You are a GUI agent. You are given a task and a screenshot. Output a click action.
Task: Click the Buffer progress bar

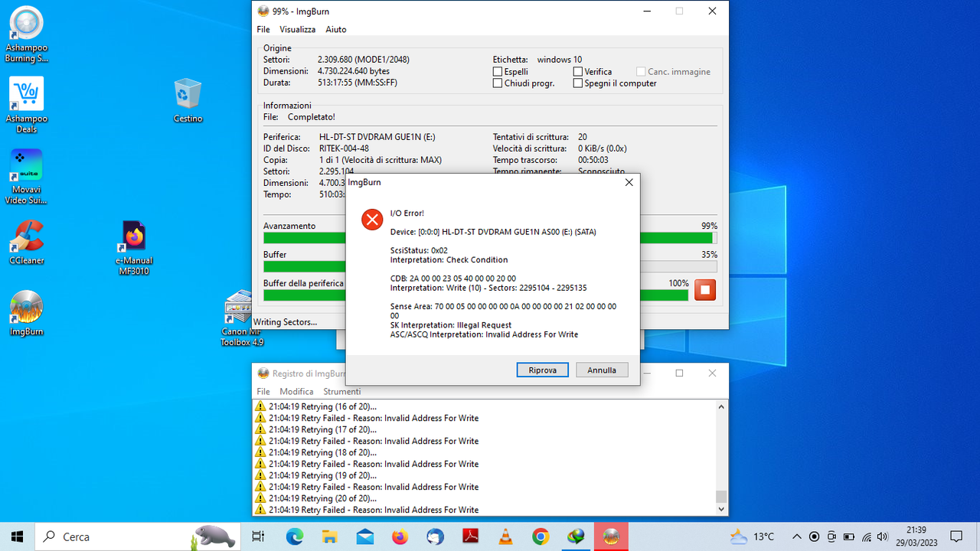(490, 266)
